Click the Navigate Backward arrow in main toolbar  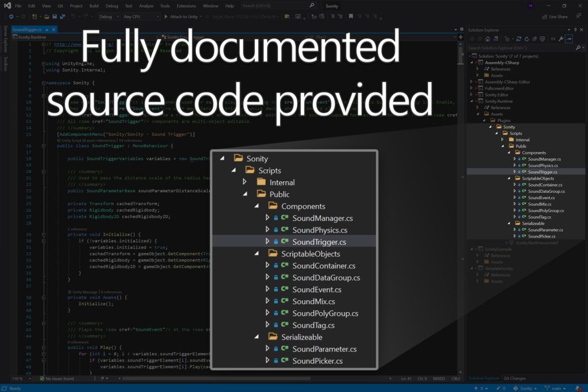[x=11, y=17]
